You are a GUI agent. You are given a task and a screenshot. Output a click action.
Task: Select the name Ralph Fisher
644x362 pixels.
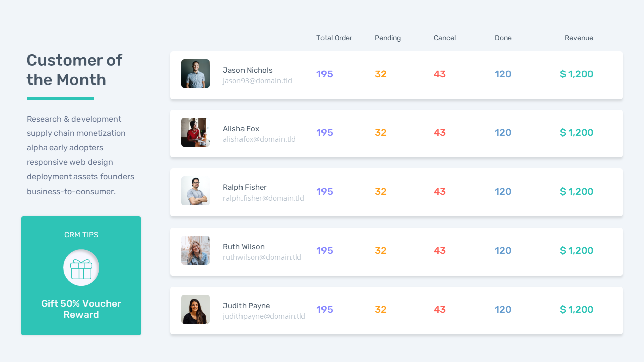click(x=245, y=187)
